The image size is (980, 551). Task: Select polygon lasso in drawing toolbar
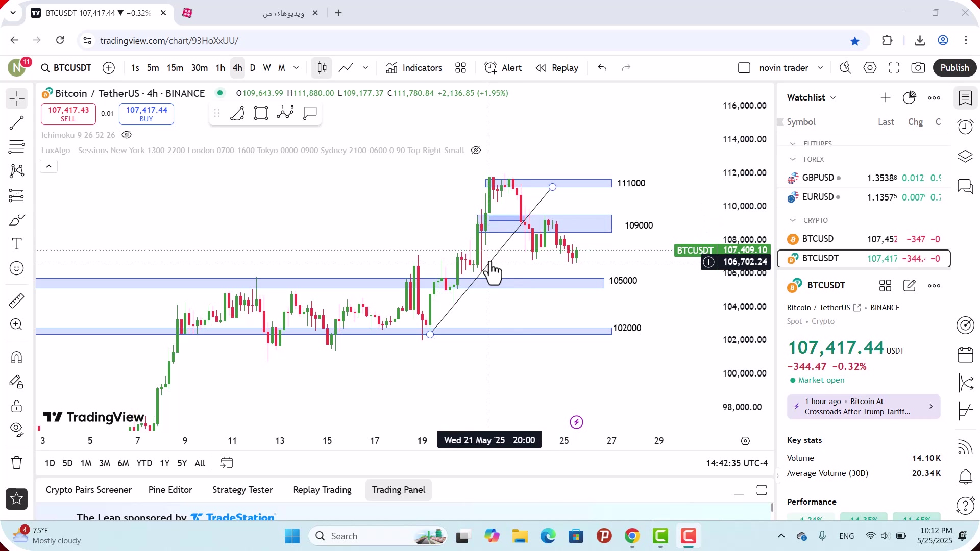(x=237, y=113)
